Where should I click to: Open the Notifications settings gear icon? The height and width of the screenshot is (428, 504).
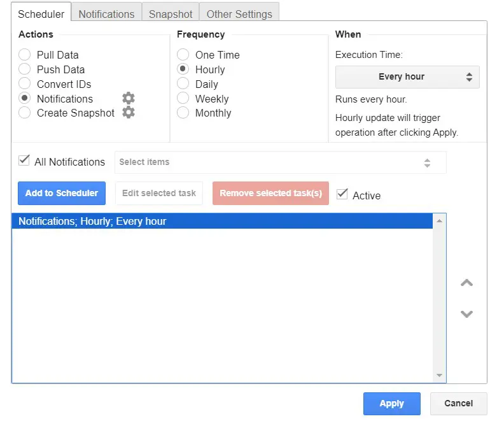129,99
